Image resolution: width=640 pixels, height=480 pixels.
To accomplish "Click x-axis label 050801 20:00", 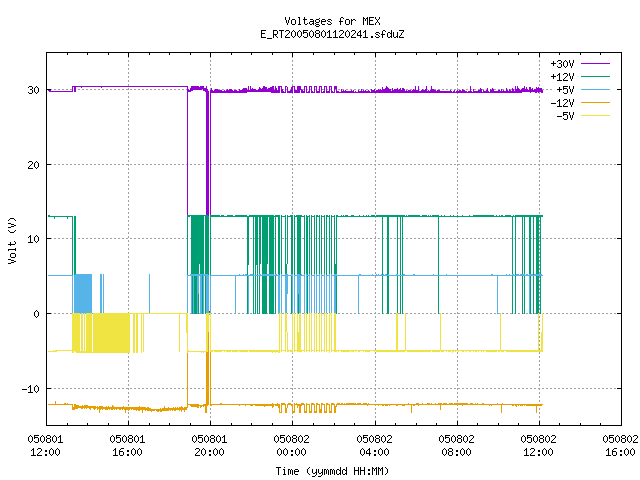I will coord(209,446).
